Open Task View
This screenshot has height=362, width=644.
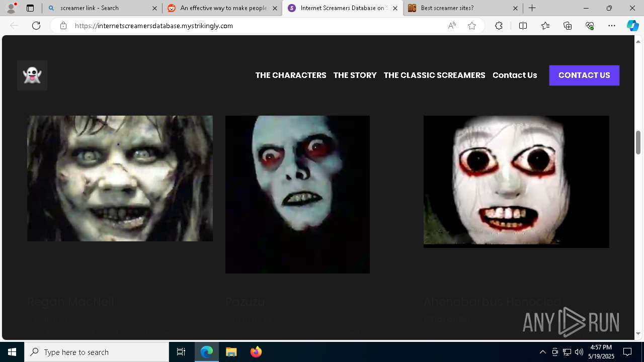[x=181, y=352]
